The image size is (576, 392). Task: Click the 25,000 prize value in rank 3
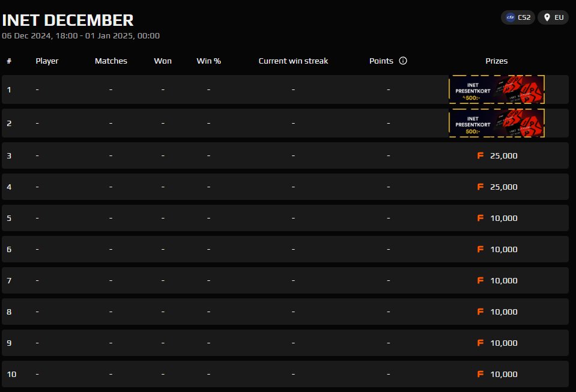(x=504, y=155)
